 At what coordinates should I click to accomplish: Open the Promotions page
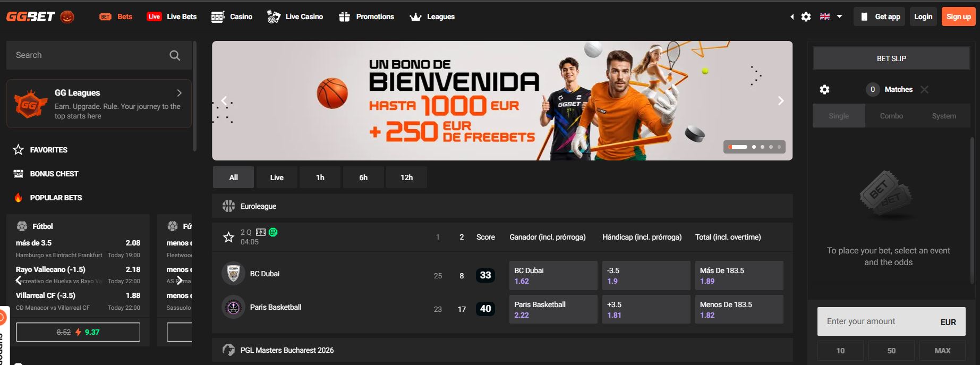click(x=367, y=16)
